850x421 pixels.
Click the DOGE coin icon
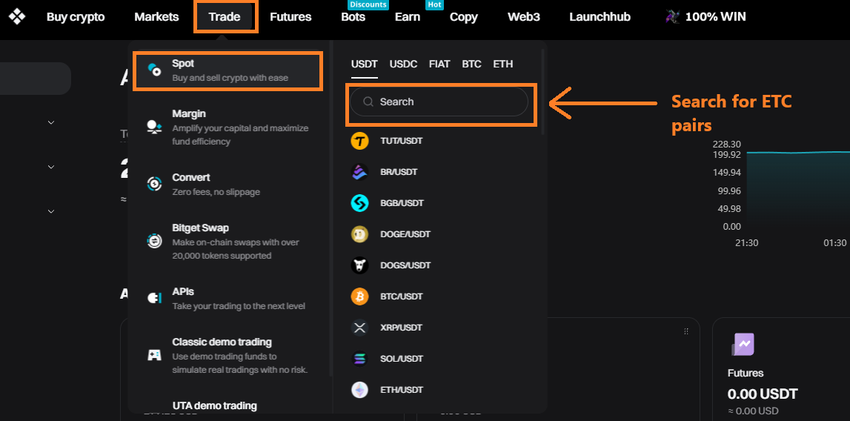click(x=359, y=235)
